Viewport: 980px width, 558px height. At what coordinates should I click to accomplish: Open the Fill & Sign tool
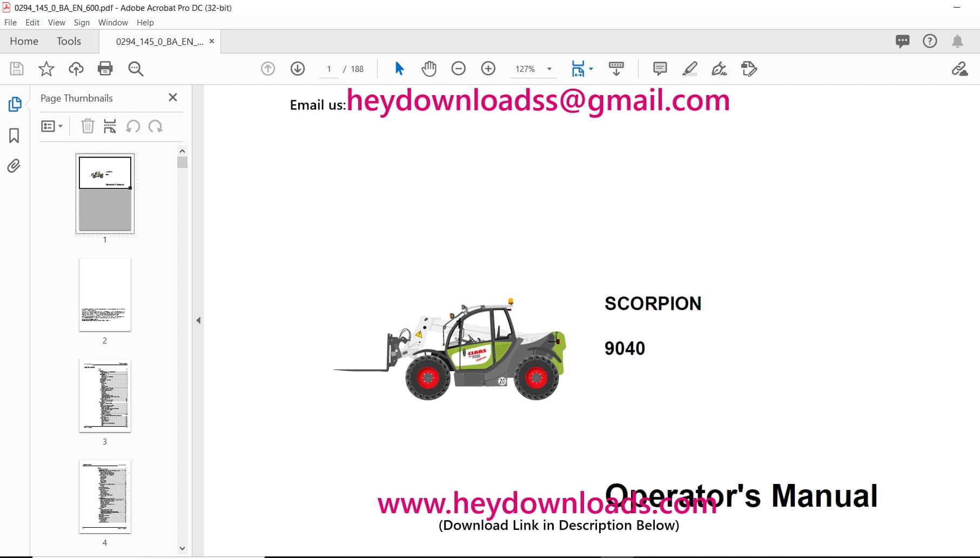point(719,69)
